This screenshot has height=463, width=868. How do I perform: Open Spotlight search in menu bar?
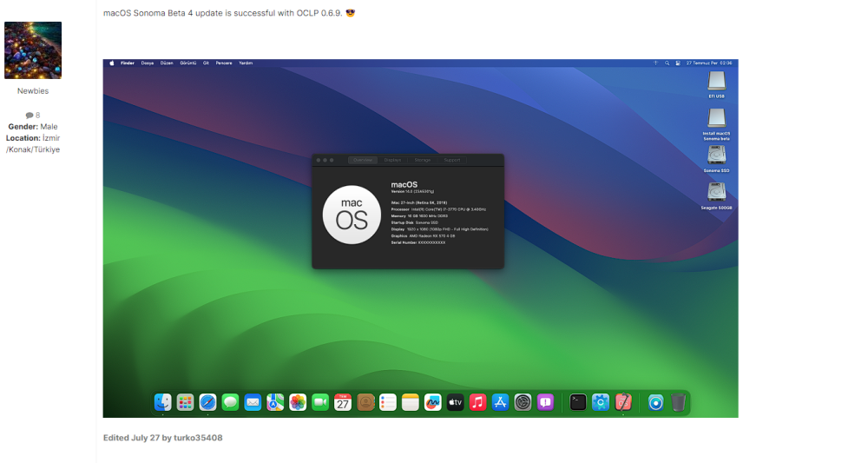(667, 63)
